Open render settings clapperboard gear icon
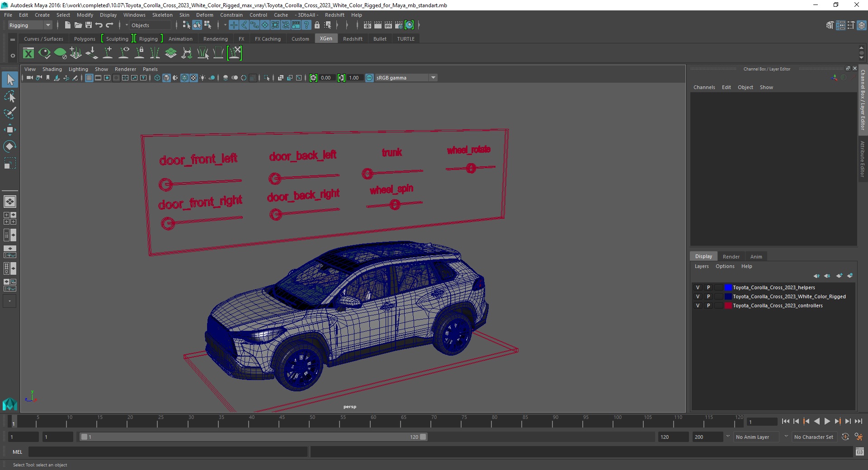Image resolution: width=868 pixels, height=470 pixels. pos(399,25)
